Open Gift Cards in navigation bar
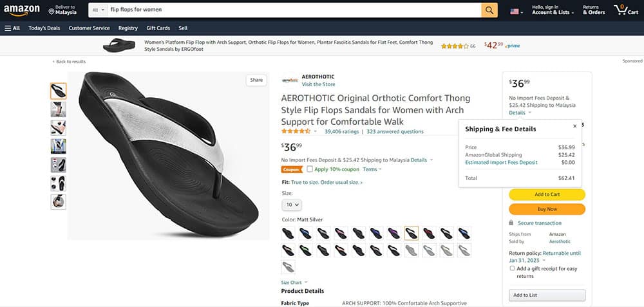This screenshot has height=307, width=644. coord(158,28)
